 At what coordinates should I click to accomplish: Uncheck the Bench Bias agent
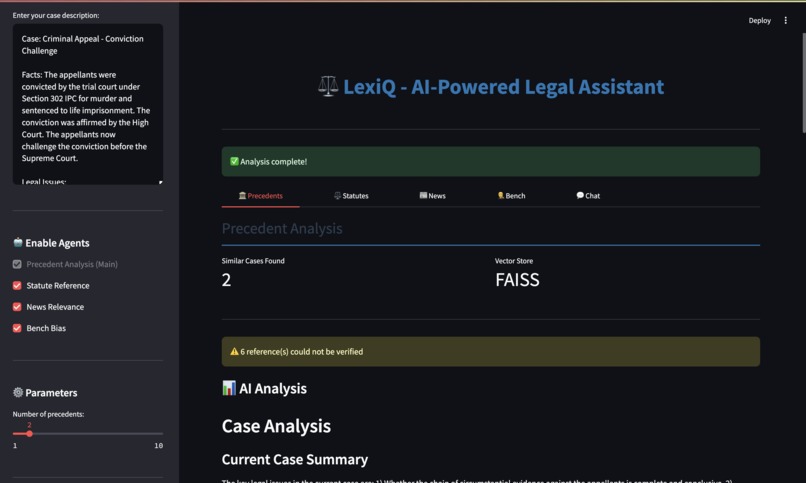pos(17,328)
